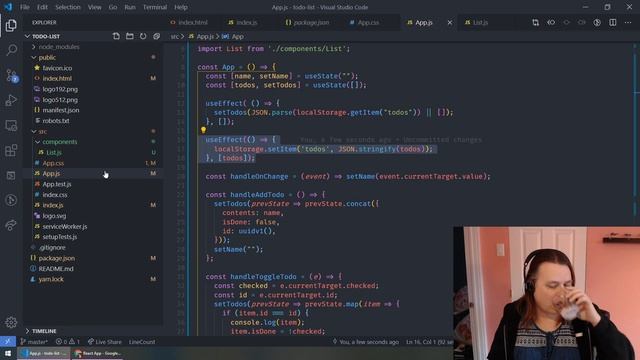The height and width of the screenshot is (360, 640).
Task: Open the File menu
Action: tap(24, 7)
